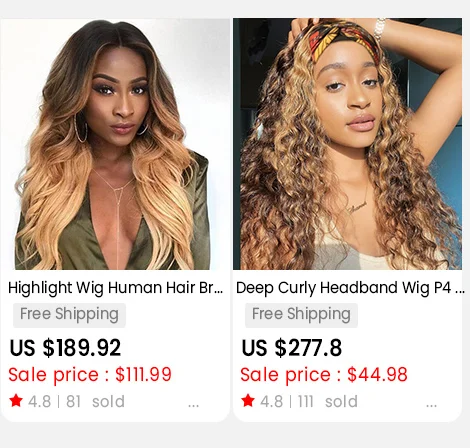
Task: Click the Sale price $44.98 text
Action: coord(324,375)
